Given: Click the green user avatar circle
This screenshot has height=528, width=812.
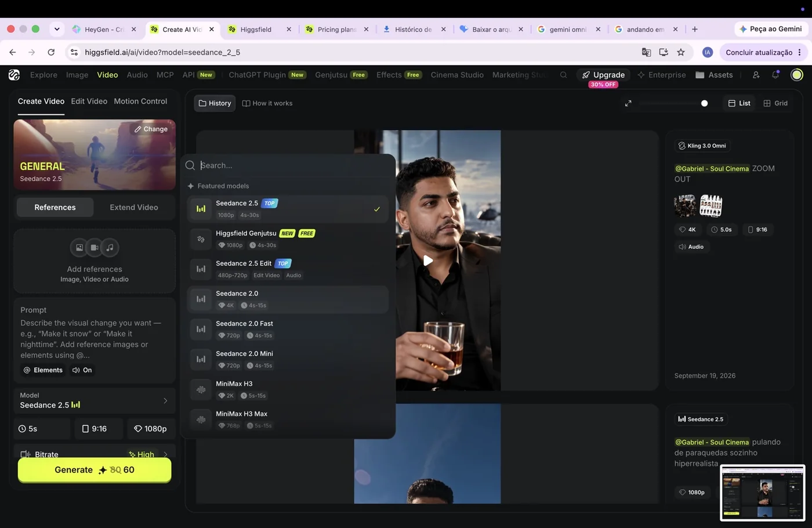Looking at the screenshot, I should [797, 75].
